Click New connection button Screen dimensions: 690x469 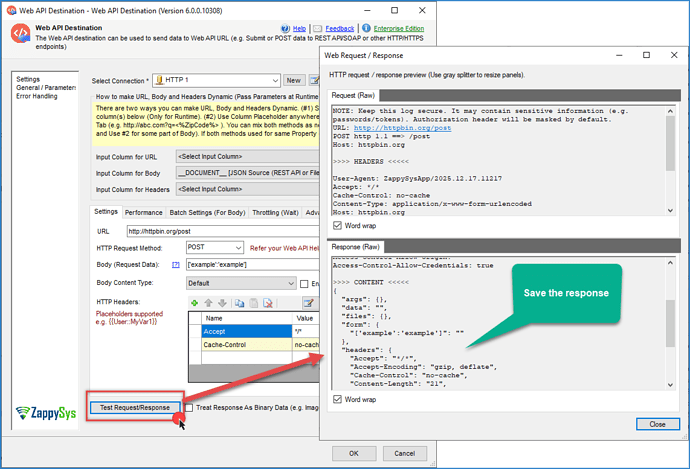click(x=294, y=80)
